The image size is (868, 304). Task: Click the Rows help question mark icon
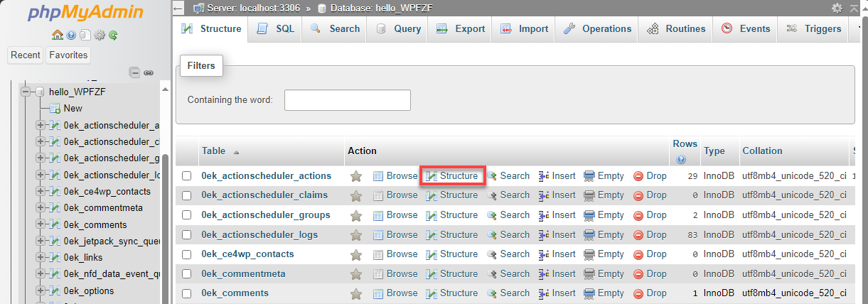682,160
